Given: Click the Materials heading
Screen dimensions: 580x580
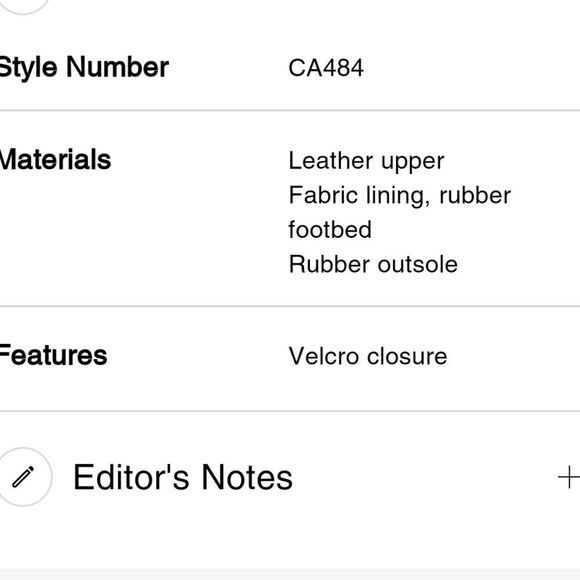Looking at the screenshot, I should tap(55, 160).
